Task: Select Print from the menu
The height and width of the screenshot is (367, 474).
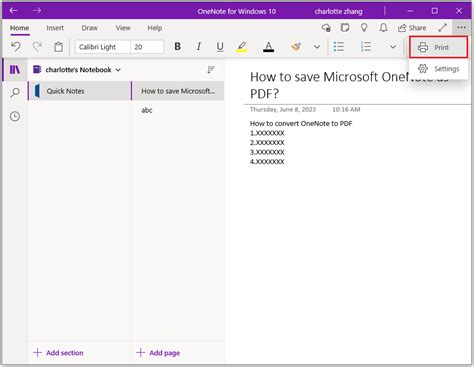Action: [x=439, y=47]
